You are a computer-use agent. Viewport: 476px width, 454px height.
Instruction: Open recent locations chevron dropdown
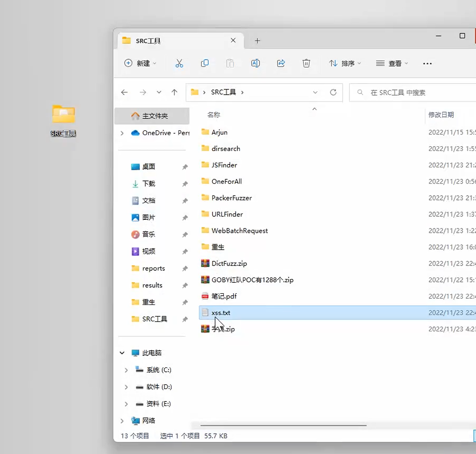coord(159,92)
